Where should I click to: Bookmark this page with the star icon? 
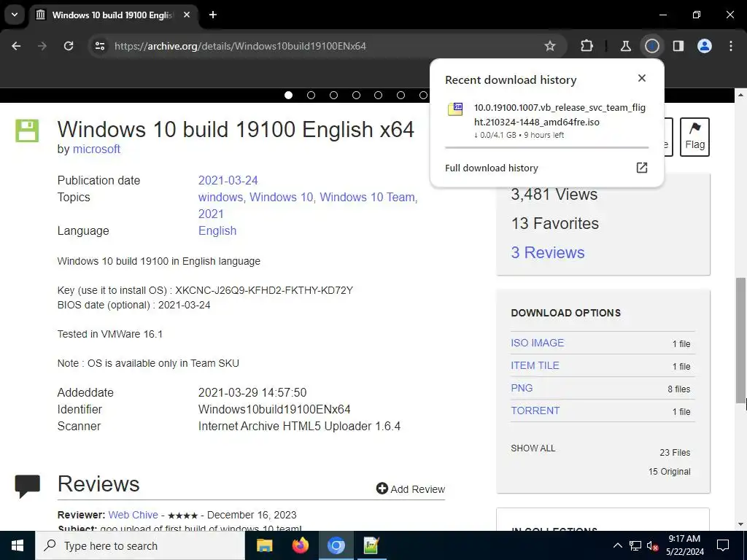(x=550, y=46)
